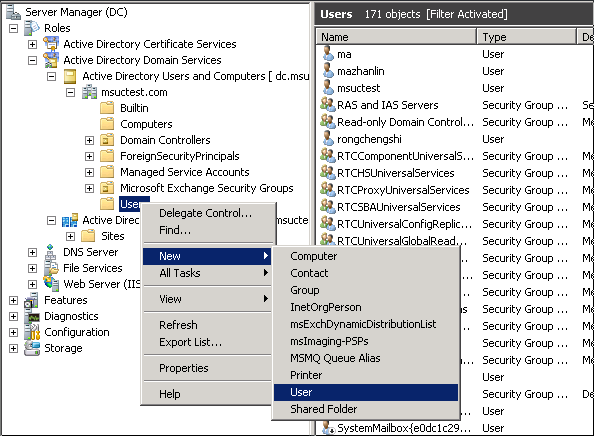Choose Help from the context menu
Image resolution: width=594 pixels, height=436 pixels.
(x=208, y=394)
